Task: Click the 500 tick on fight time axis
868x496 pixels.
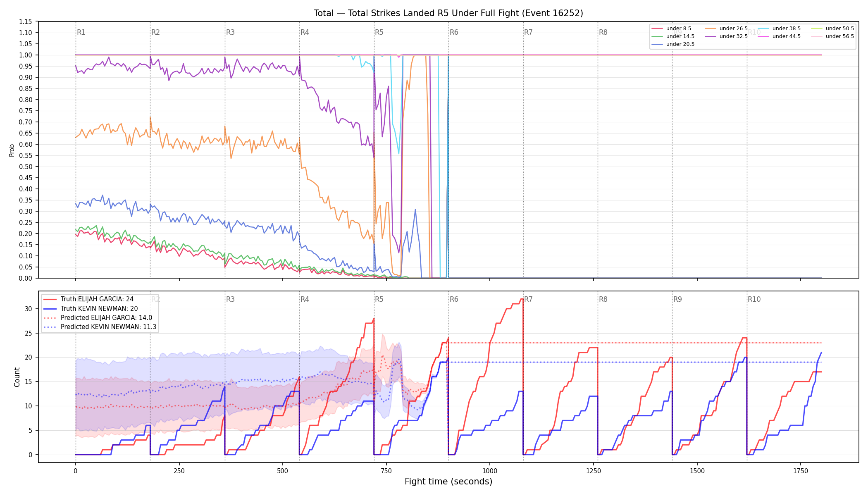Action: [x=283, y=471]
